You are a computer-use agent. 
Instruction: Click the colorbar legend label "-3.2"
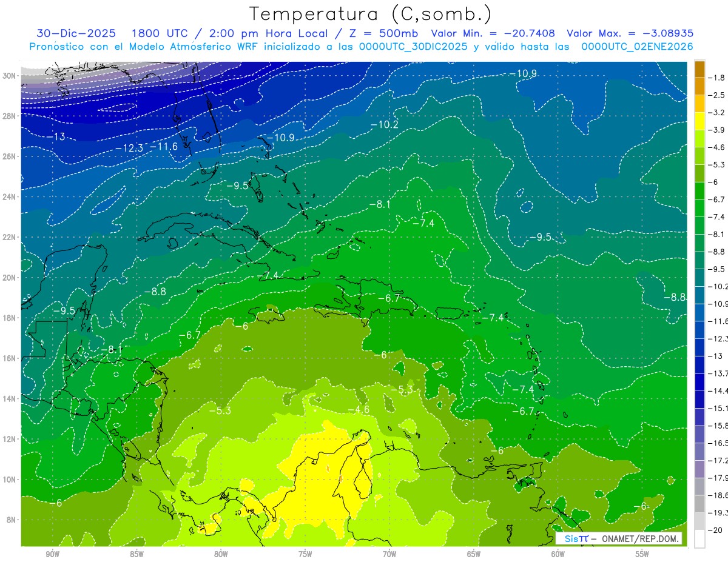pyautogui.click(x=717, y=113)
